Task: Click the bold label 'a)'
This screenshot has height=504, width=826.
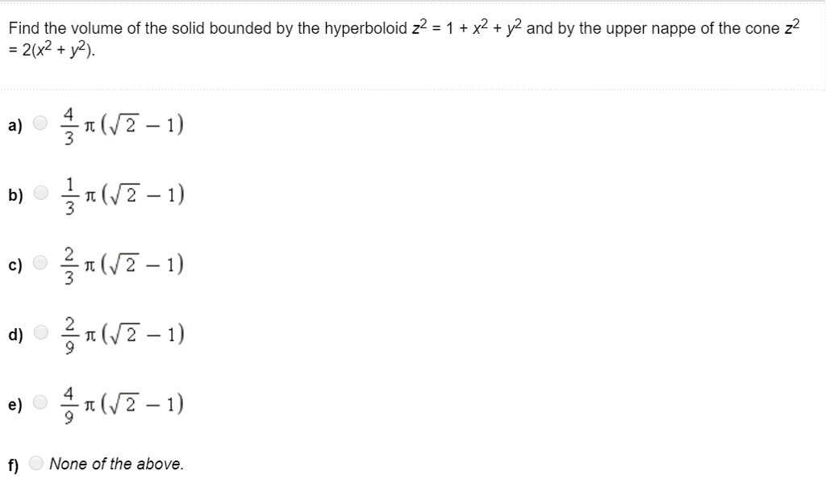Action: pos(15,126)
